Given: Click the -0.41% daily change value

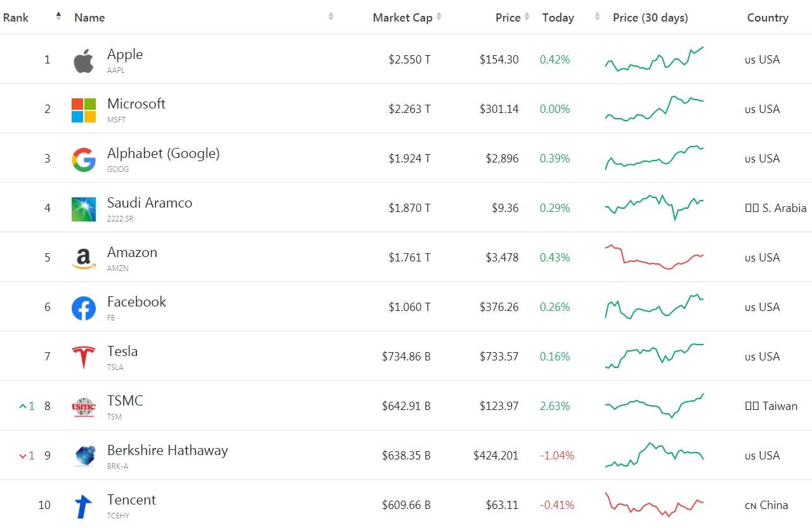Looking at the screenshot, I should (x=557, y=505).
